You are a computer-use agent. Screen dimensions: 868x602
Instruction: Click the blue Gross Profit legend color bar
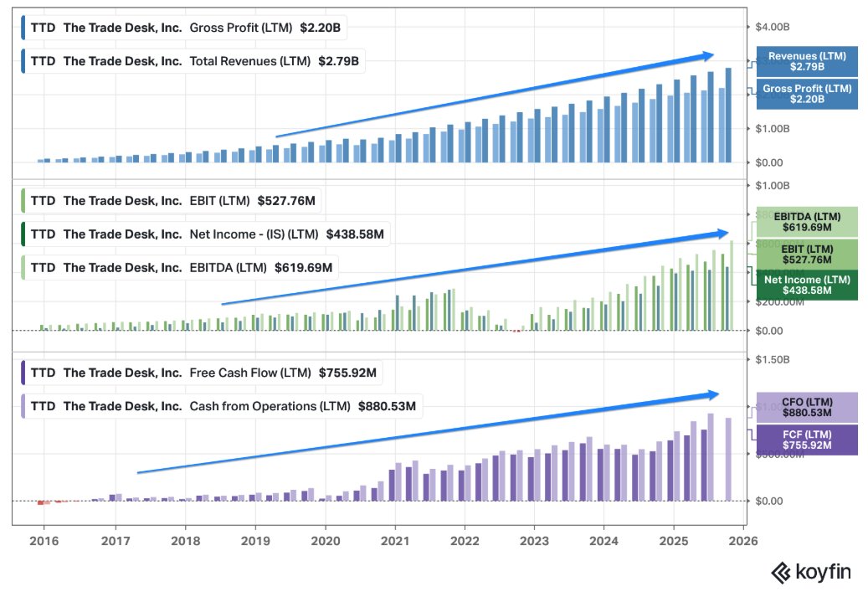23,28
